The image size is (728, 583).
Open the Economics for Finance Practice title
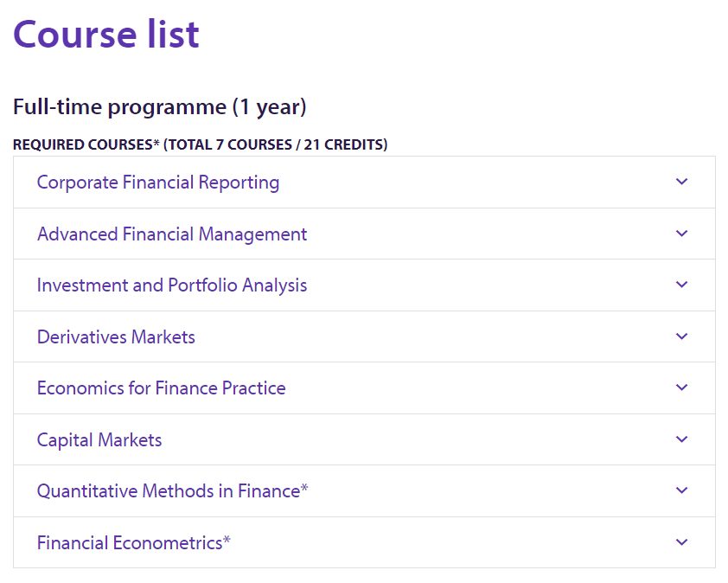point(161,388)
